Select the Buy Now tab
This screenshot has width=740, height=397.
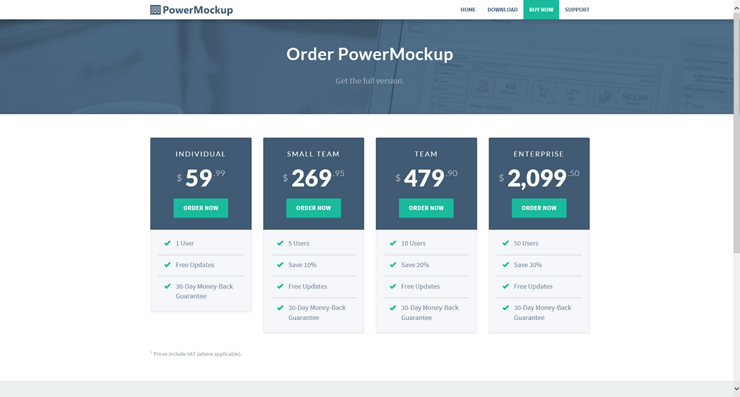click(x=541, y=9)
